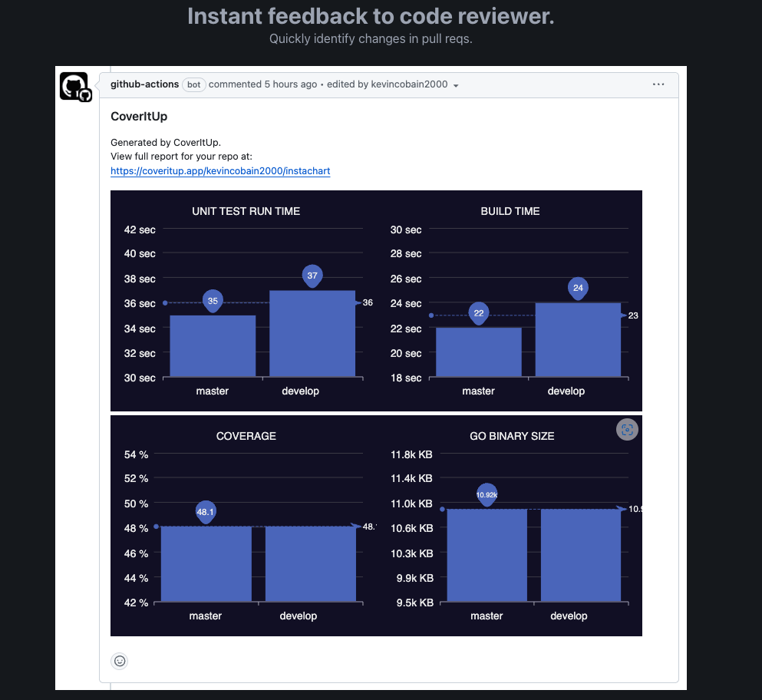
Task: Click the github-actions bot avatar
Action: pos(75,87)
